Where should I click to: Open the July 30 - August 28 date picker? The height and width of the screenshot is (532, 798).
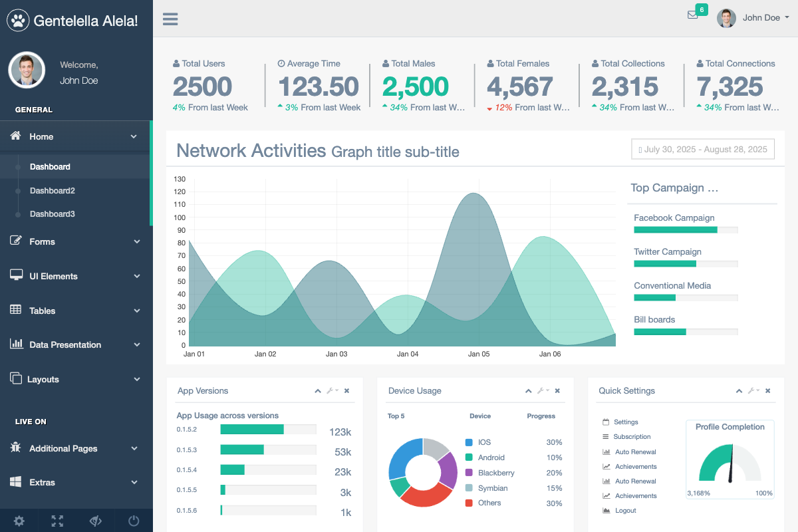coord(702,149)
